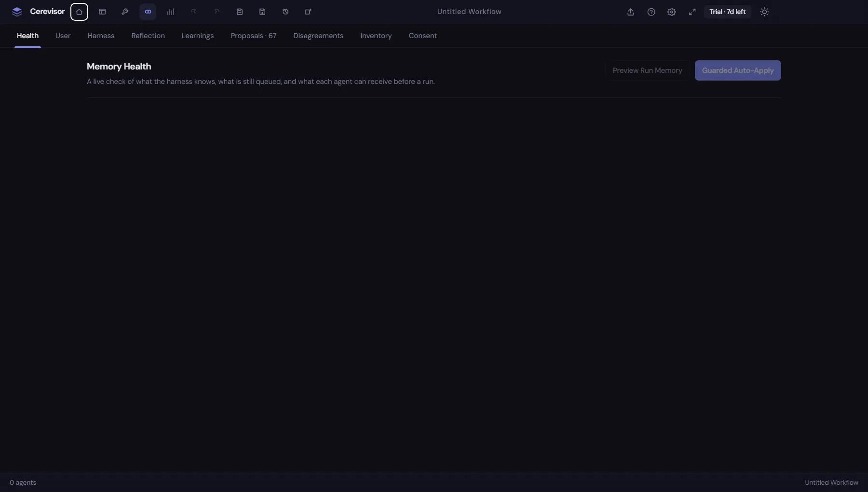
Task: Switch to the Consent tab
Action: 423,36
